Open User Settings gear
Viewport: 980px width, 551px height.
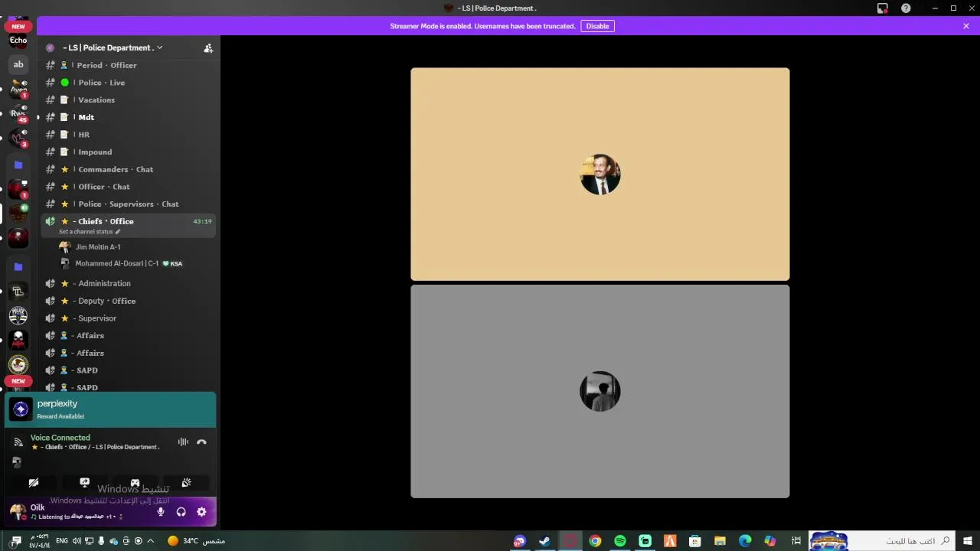tap(201, 512)
